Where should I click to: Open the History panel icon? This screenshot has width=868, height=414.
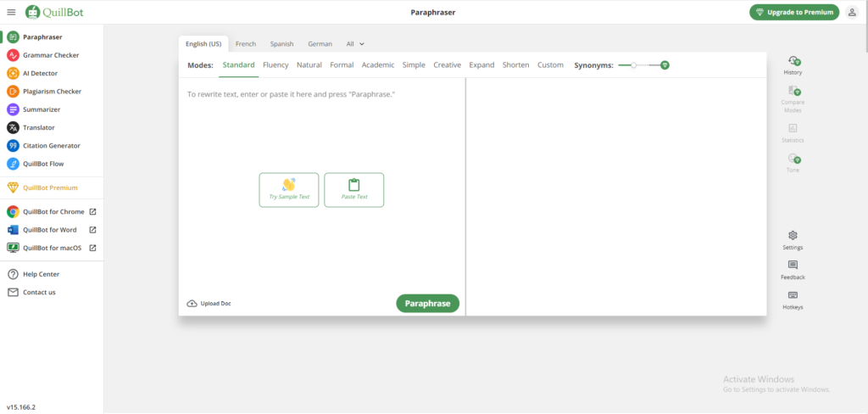[x=793, y=61]
